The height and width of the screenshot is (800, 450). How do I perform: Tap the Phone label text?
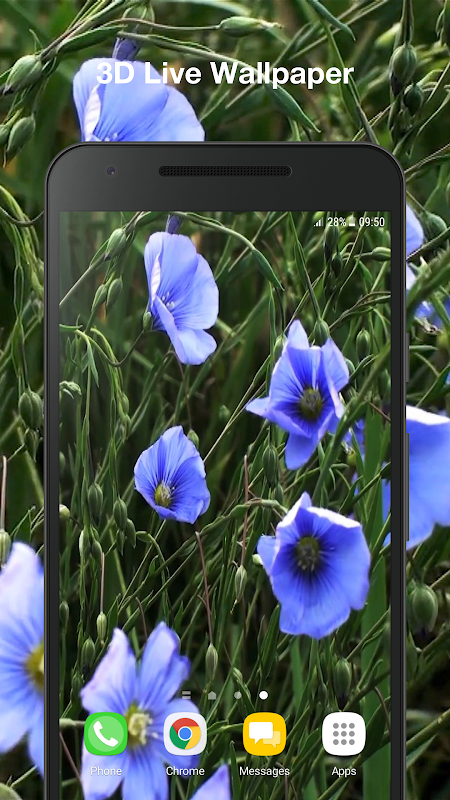click(106, 771)
